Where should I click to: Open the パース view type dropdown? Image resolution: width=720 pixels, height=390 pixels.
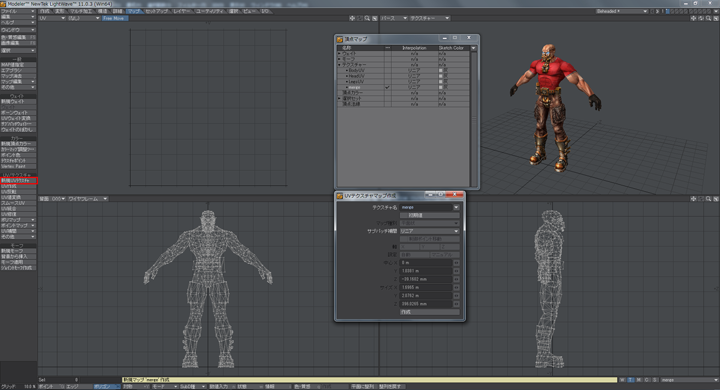[x=394, y=18]
